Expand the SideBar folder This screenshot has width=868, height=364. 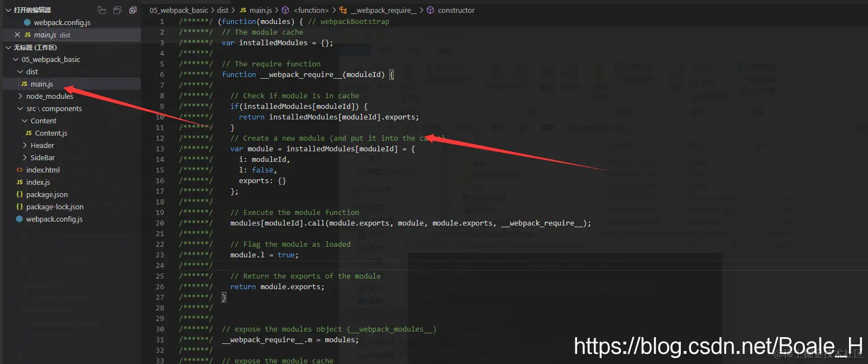click(x=25, y=157)
